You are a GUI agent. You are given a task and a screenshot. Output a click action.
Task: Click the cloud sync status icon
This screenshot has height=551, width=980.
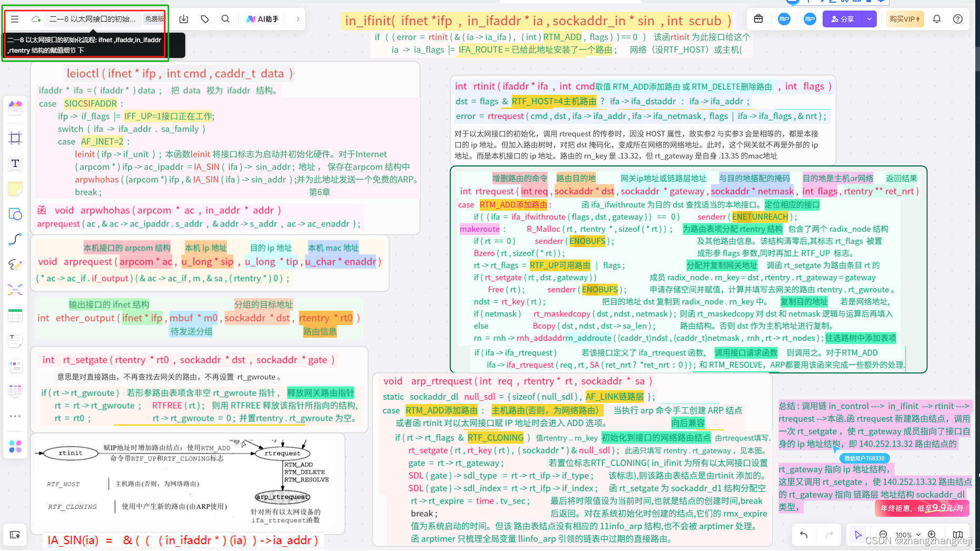click(36, 19)
